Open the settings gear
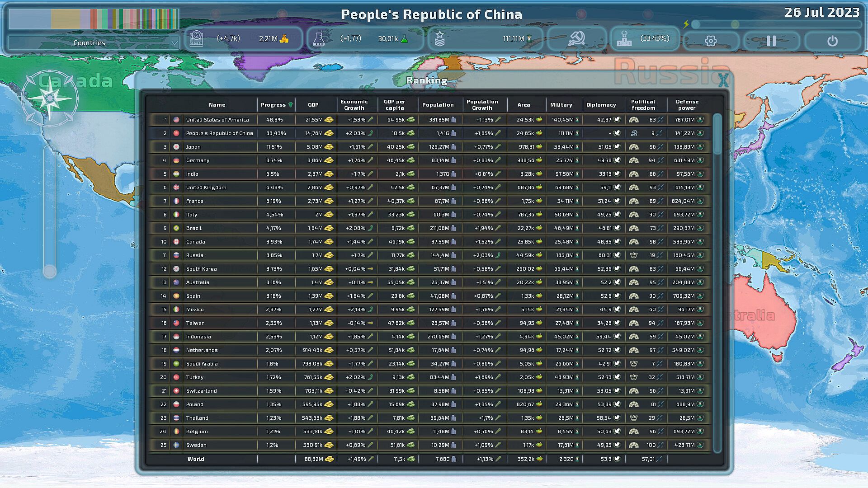Viewport: 868px width, 488px height. coord(711,41)
